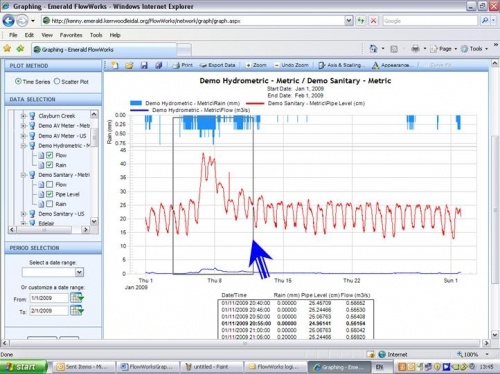The width and height of the screenshot is (500, 374).
Task: Select the Scatter Plot radio button
Action: (57, 81)
